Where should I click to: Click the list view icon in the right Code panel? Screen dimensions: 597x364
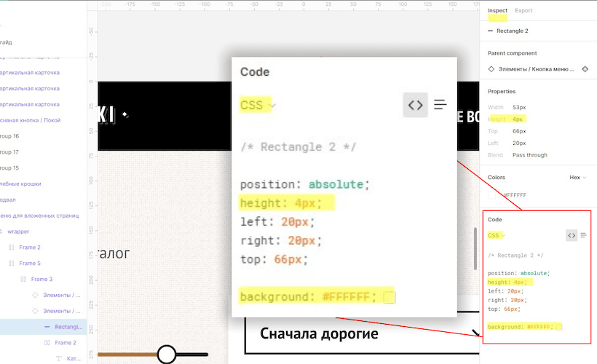583,235
